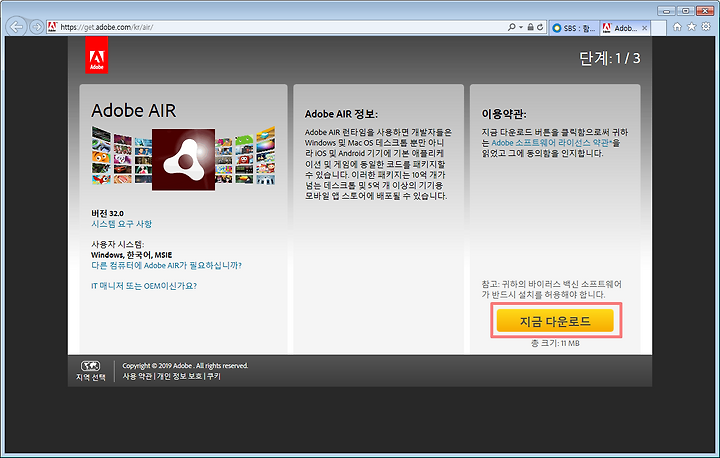Open the Tools gear icon

click(x=706, y=27)
